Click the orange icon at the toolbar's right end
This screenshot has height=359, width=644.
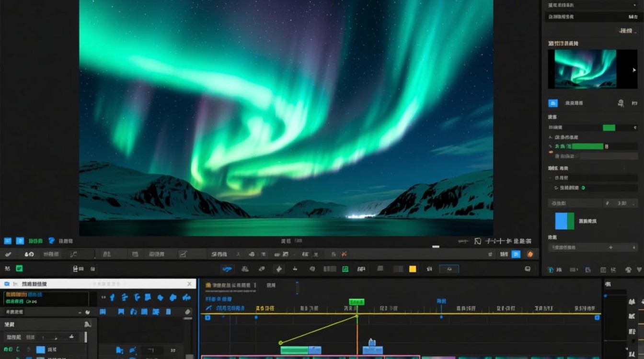530,254
